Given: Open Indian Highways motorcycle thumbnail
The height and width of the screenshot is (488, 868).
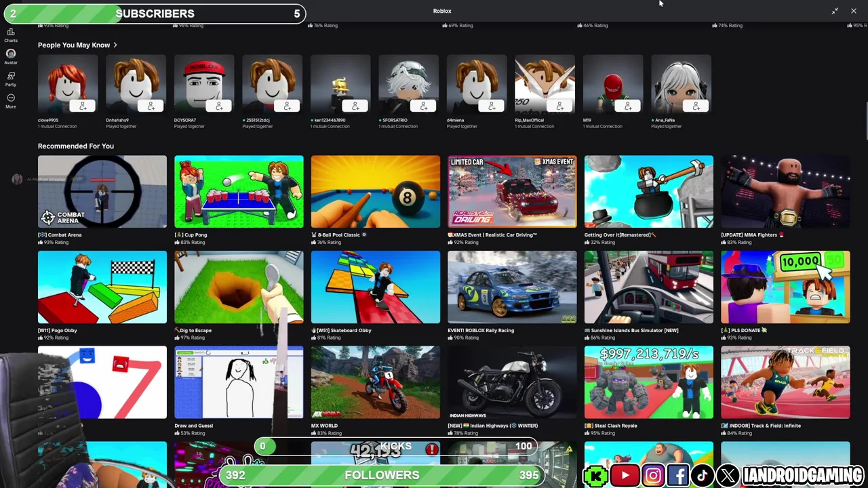Looking at the screenshot, I should (512, 382).
